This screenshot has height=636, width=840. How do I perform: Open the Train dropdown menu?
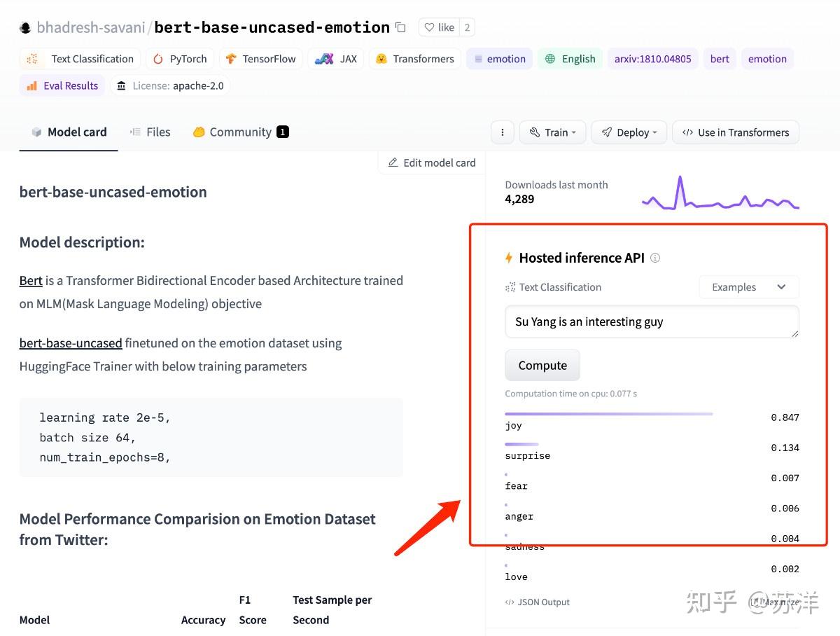tap(552, 132)
